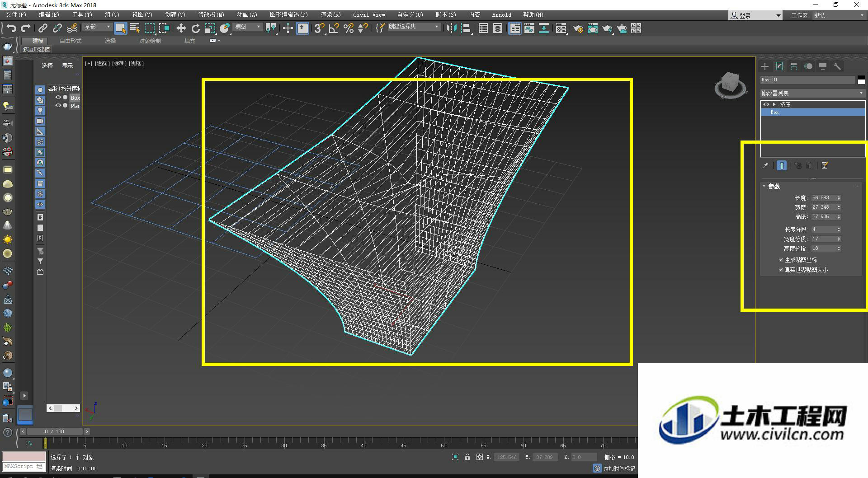Screen dimensions: 868x478
Task: Click the 添加时间标记 time tag button
Action: pos(614,469)
